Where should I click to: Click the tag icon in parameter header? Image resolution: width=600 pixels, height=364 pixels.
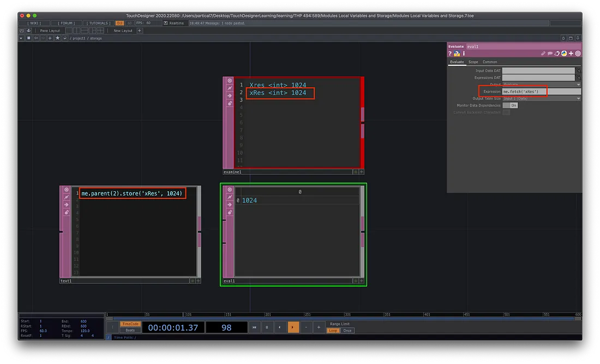coord(557,53)
